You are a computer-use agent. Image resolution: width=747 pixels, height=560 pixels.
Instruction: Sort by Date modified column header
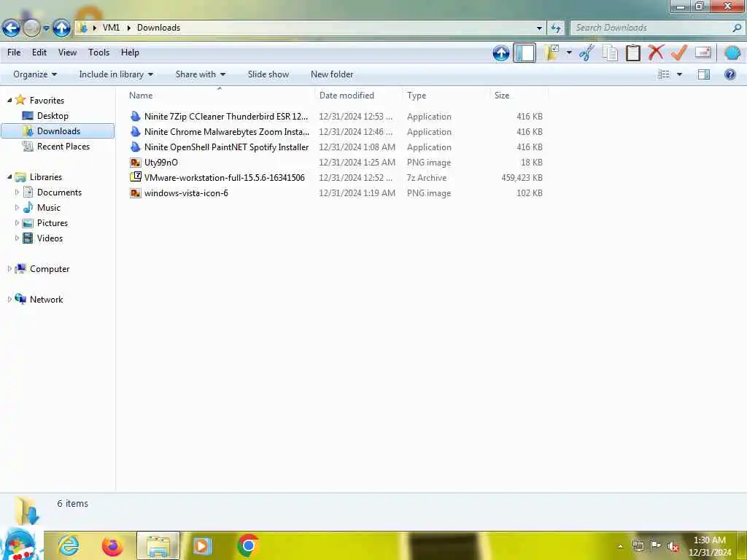point(358,96)
